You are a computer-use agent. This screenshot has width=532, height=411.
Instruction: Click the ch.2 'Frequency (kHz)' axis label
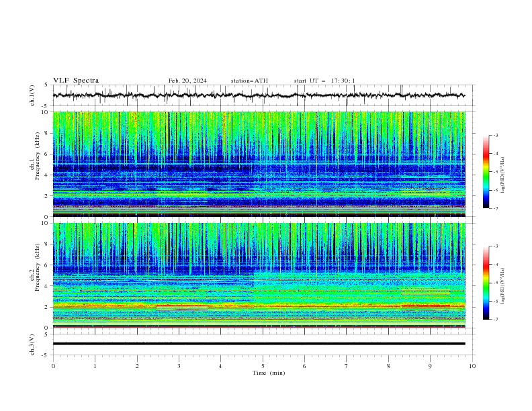[x=38, y=267]
